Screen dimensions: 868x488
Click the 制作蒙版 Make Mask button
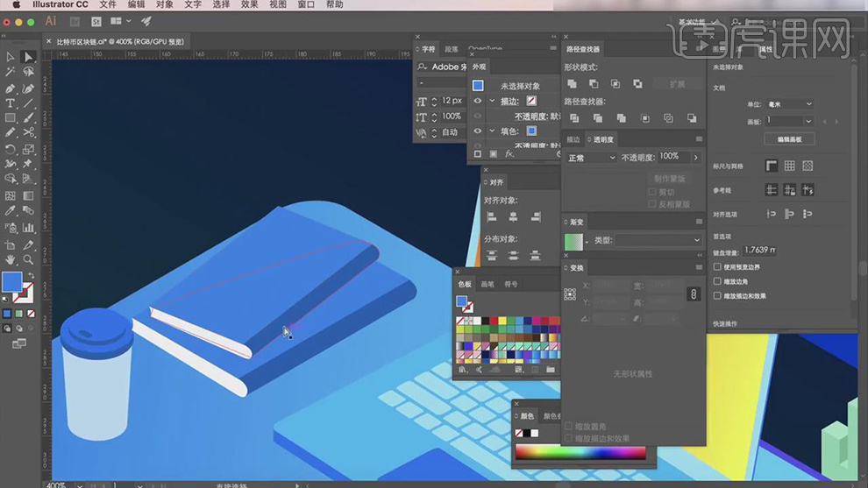pos(669,179)
